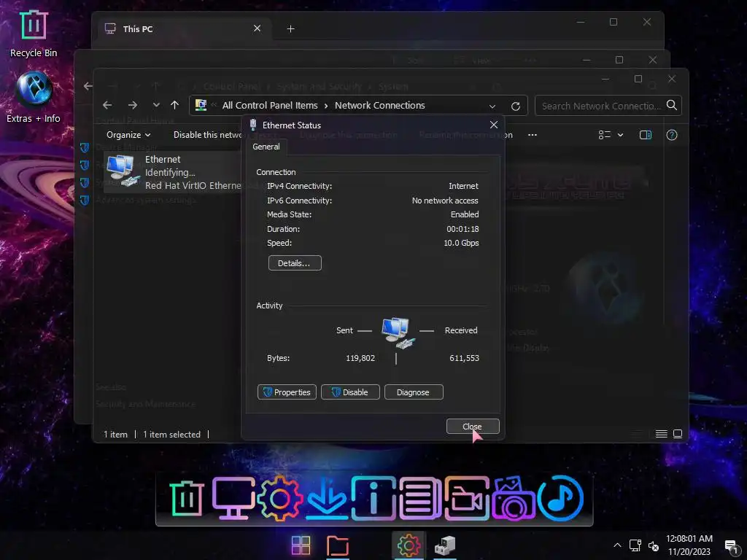The height and width of the screenshot is (560, 747).
Task: Open the Organize dropdown menu
Action: click(x=128, y=135)
